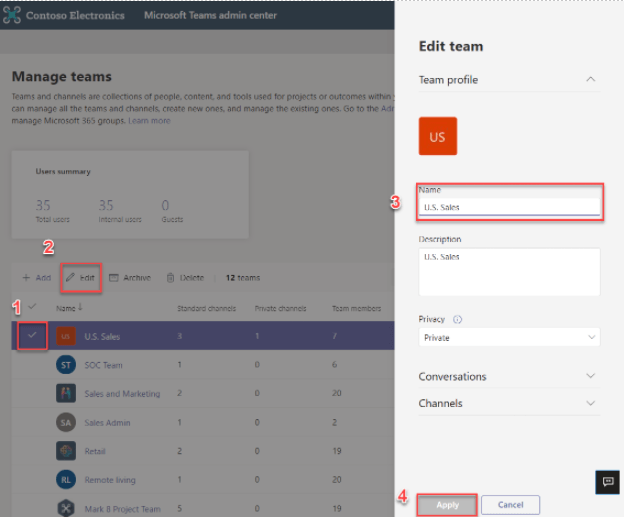Viewport: 624px width, 517px height.
Task: Click the Retail team avatar
Action: (x=66, y=451)
